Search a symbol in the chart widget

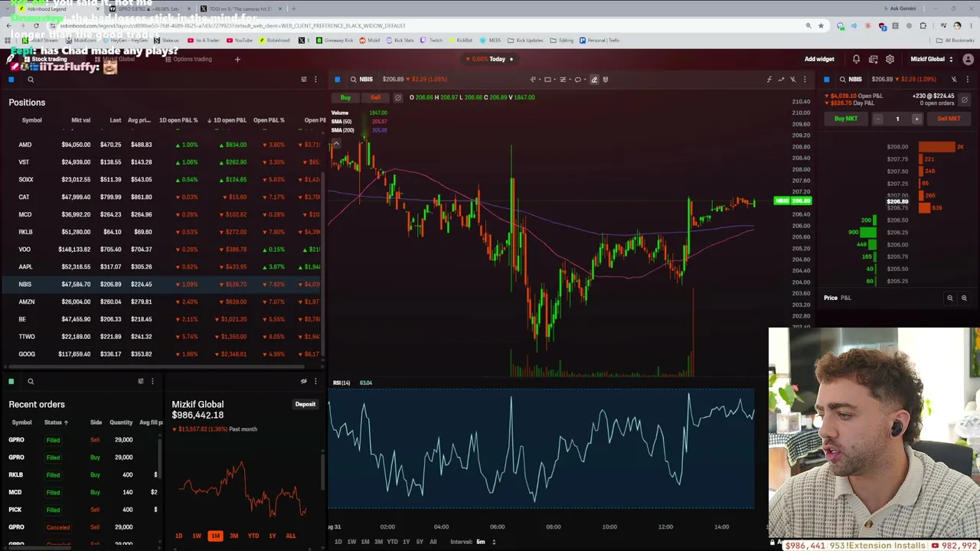click(353, 80)
